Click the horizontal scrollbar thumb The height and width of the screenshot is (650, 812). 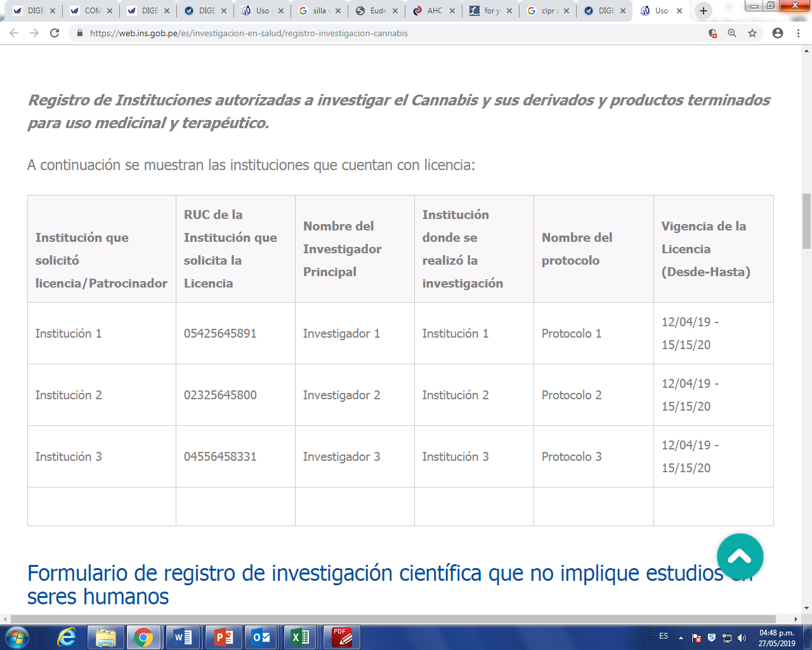point(393,619)
